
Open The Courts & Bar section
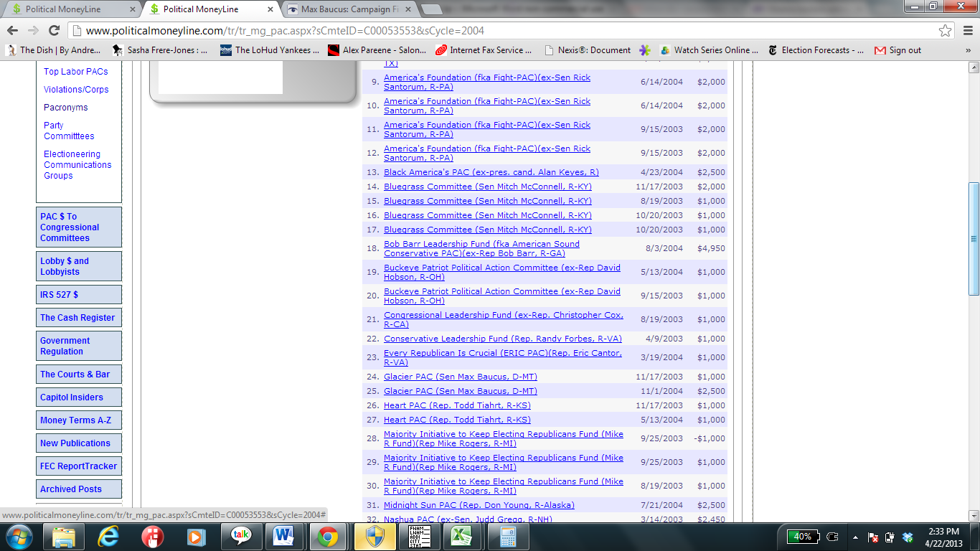tap(79, 375)
